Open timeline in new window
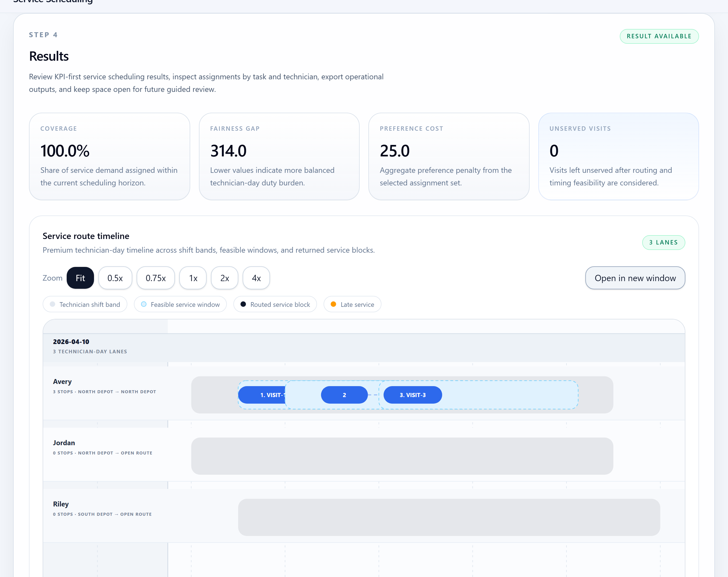Screen dimensions: 728x577 coord(635,278)
